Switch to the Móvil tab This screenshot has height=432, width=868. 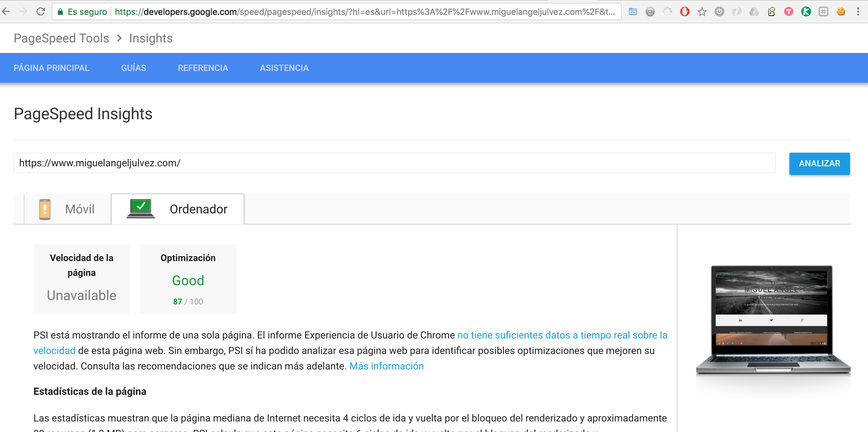pos(68,209)
